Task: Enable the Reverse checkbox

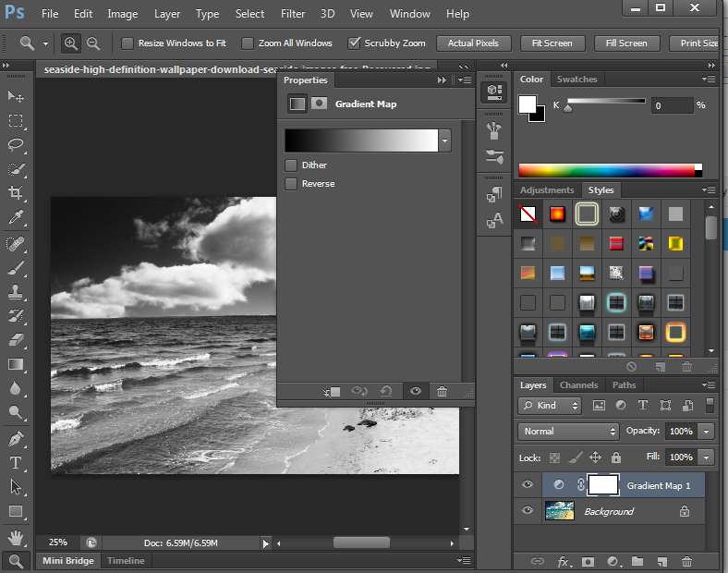Action: (x=292, y=184)
